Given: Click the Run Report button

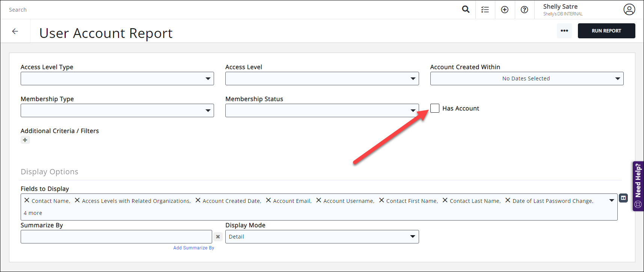Looking at the screenshot, I should tap(606, 31).
